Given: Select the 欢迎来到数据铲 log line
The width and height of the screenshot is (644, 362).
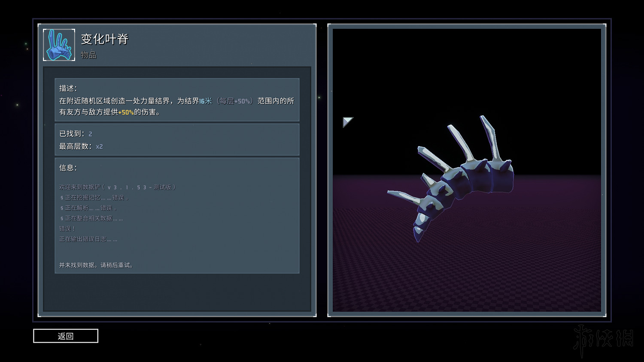Looking at the screenshot, I should (117, 187).
